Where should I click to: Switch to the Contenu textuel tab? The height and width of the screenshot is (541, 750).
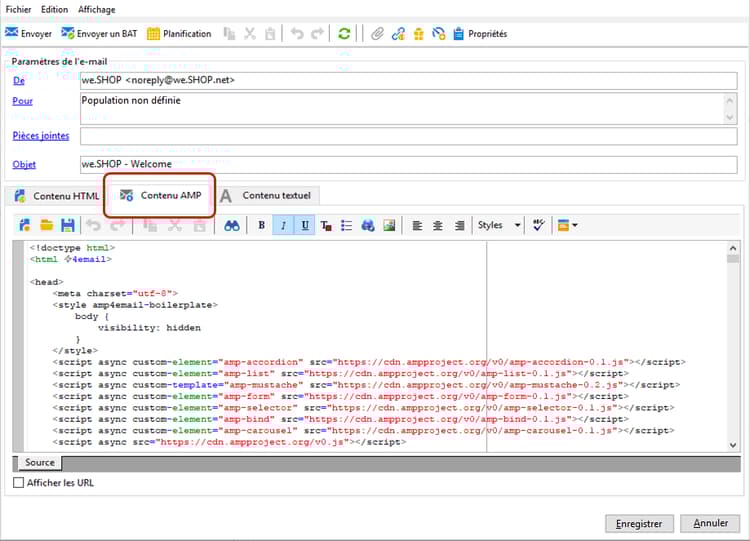tap(267, 195)
